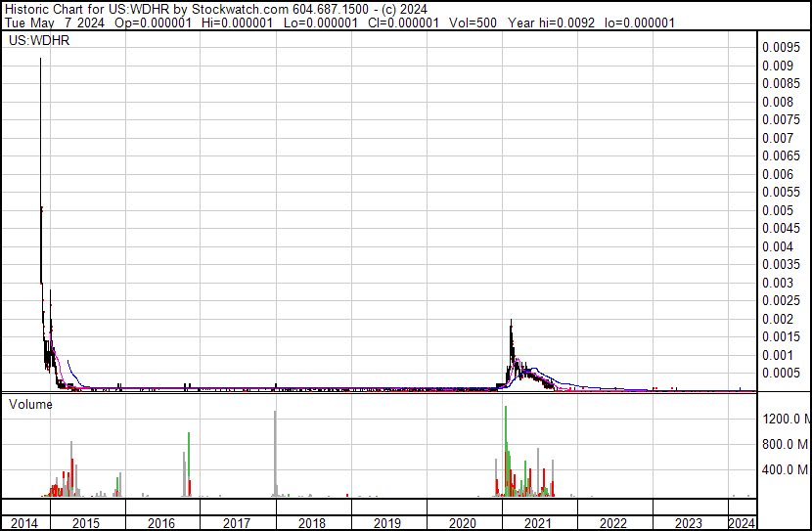Click the Volume panel label
The height and width of the screenshot is (531, 812).
tap(30, 404)
